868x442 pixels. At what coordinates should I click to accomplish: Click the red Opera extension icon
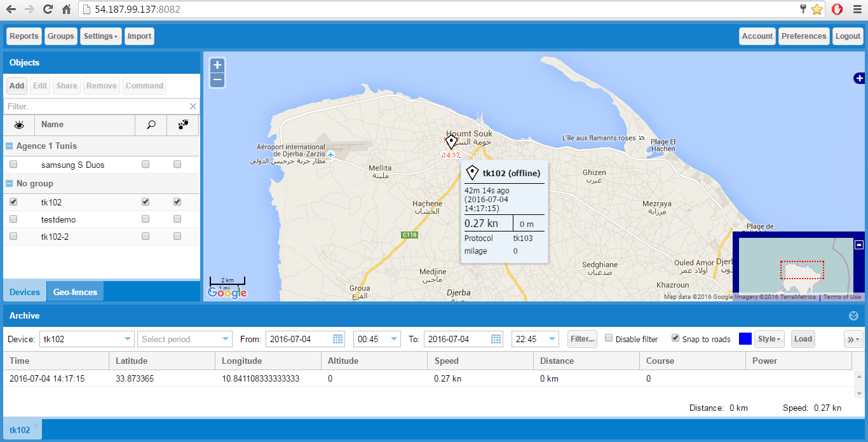pyautogui.click(x=837, y=9)
